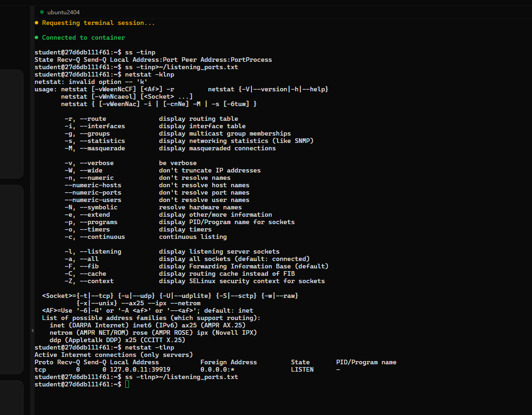The width and height of the screenshot is (532, 415).
Task: Click the '<Socket>=' definition line
Action: (x=170, y=296)
